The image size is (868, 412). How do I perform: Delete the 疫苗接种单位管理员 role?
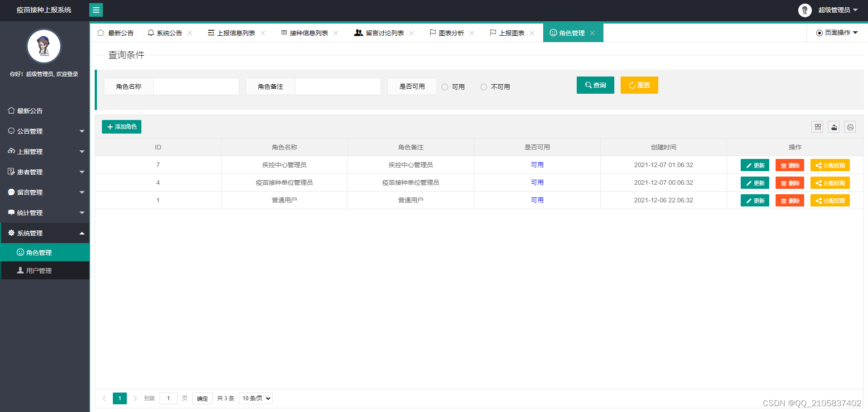click(790, 183)
